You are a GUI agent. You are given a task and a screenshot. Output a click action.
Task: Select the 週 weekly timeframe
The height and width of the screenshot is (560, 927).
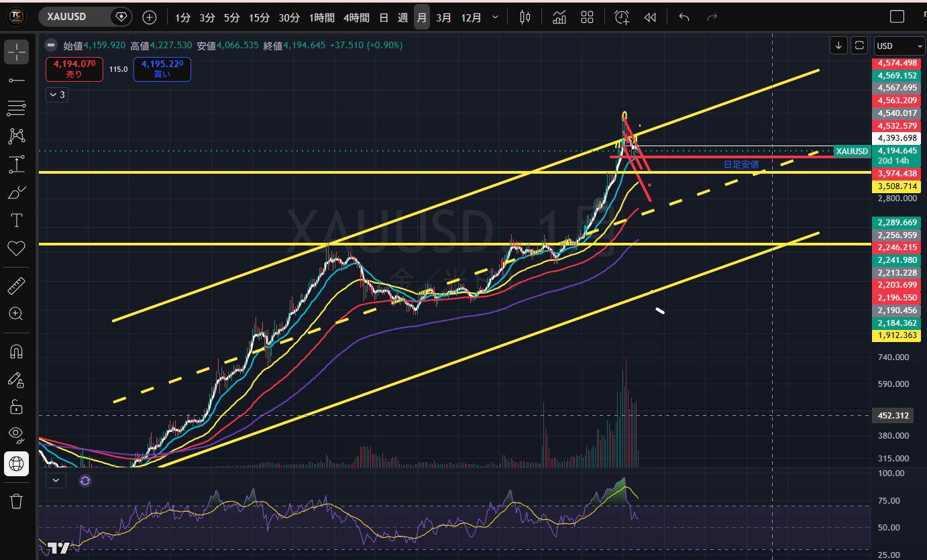pos(402,17)
